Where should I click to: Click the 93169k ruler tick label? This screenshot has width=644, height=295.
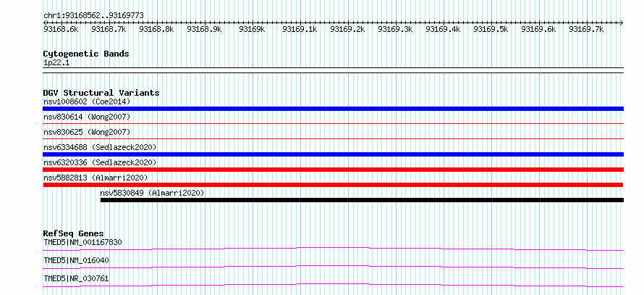coord(252,29)
